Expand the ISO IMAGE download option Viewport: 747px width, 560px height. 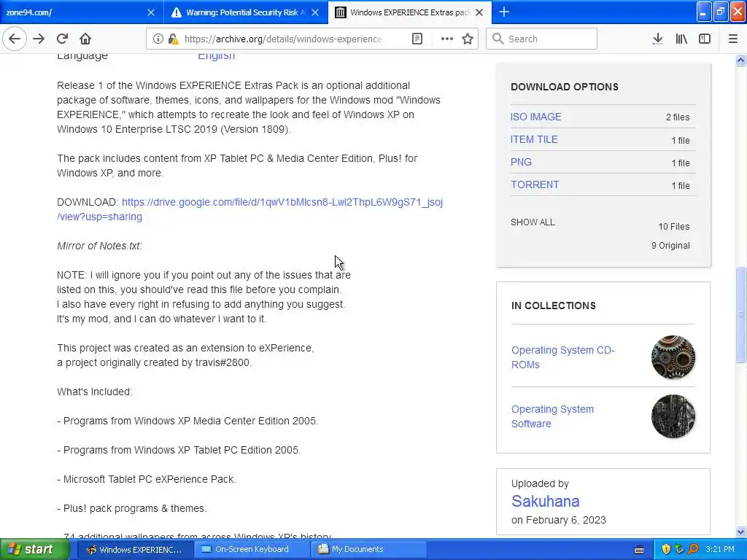pyautogui.click(x=535, y=117)
